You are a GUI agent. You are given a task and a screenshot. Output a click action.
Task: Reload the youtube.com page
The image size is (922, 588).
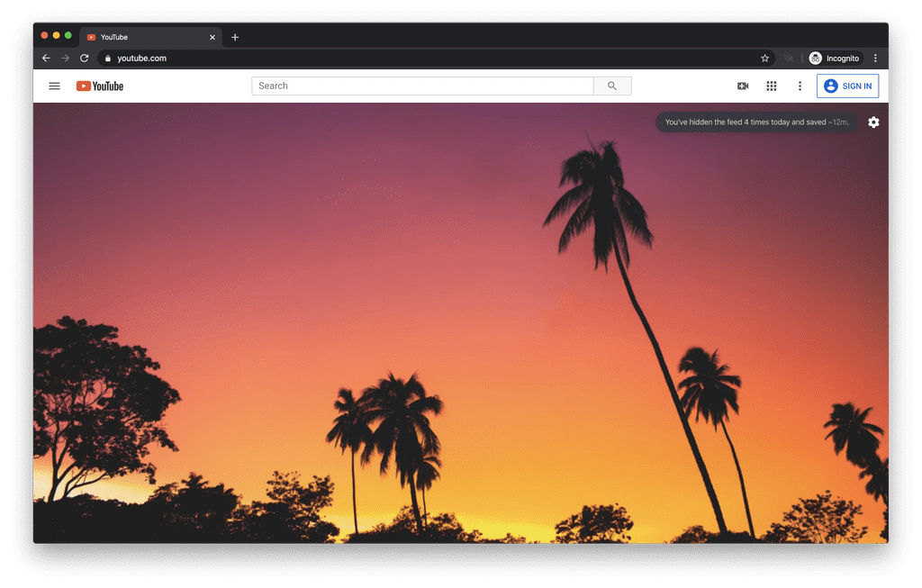click(x=85, y=59)
